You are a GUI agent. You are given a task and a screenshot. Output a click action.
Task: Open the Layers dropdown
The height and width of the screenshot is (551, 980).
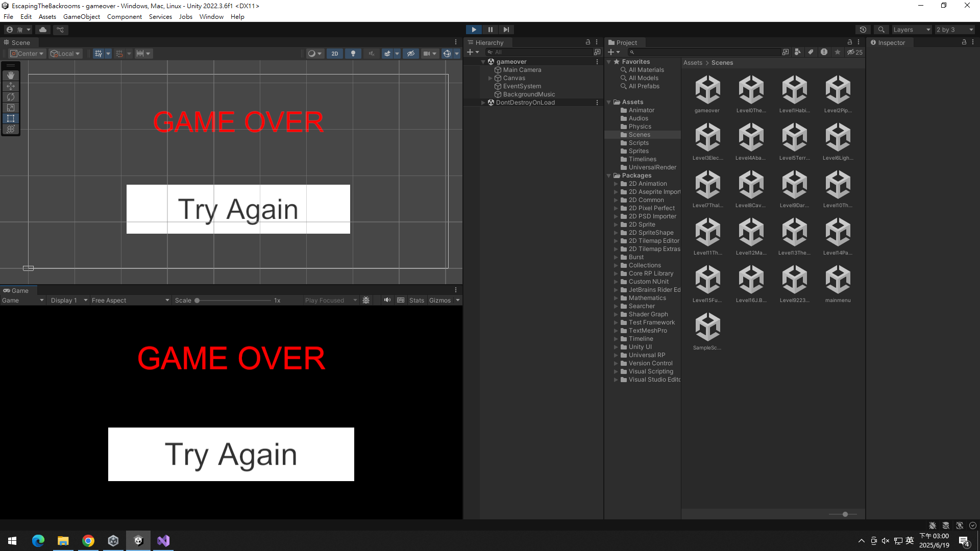pos(912,30)
